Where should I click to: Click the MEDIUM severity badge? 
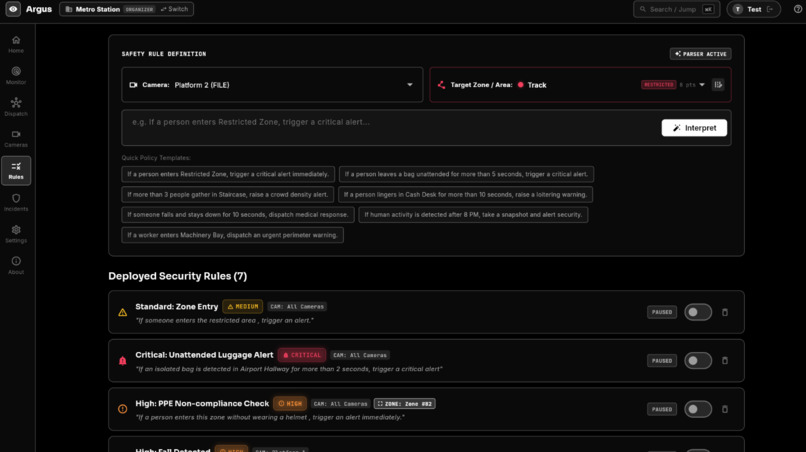243,306
